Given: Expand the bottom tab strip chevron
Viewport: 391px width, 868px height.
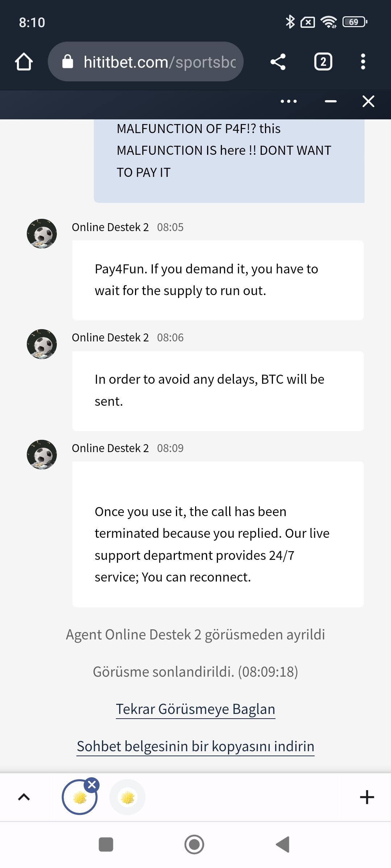Looking at the screenshot, I should [24, 797].
